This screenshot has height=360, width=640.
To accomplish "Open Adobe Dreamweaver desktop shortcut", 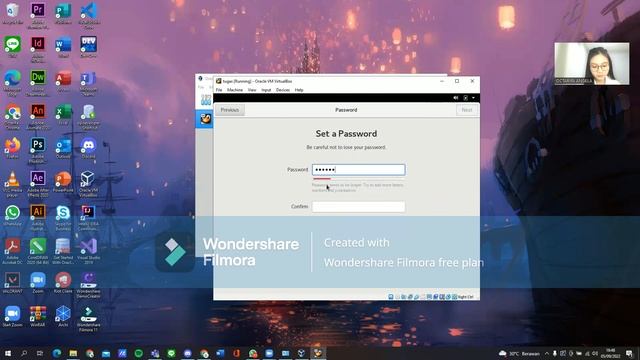I will (38, 82).
